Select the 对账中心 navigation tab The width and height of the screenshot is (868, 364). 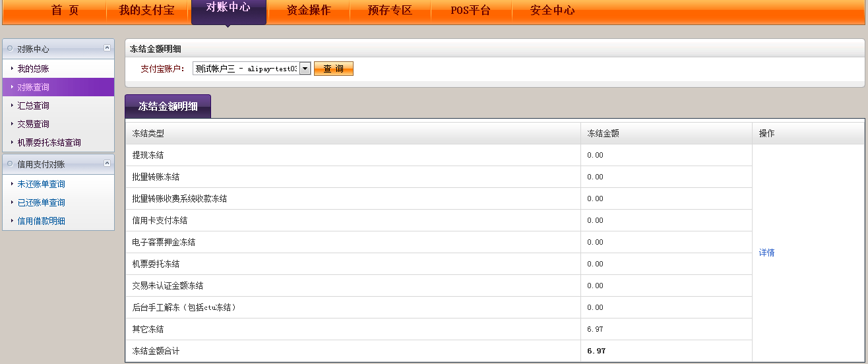(x=228, y=8)
